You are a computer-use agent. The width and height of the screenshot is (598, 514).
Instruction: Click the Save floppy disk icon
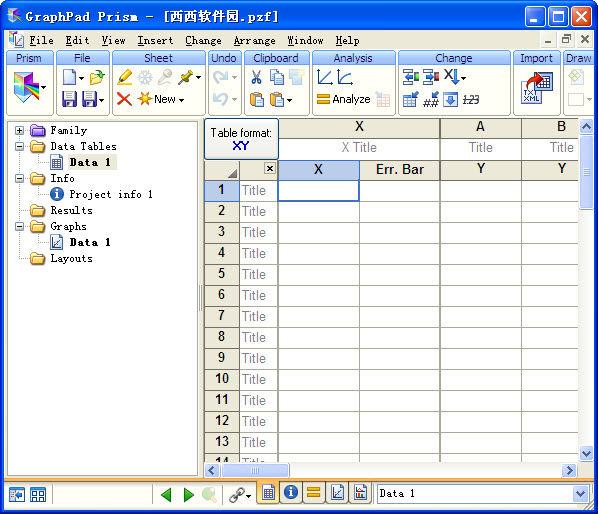tap(69, 99)
